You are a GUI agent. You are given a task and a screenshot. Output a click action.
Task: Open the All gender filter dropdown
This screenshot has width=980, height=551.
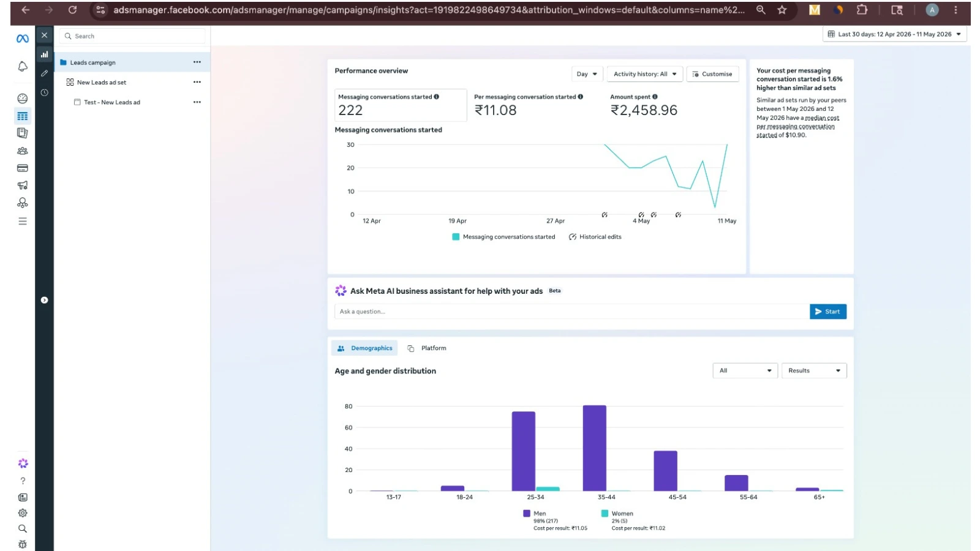[x=745, y=371]
